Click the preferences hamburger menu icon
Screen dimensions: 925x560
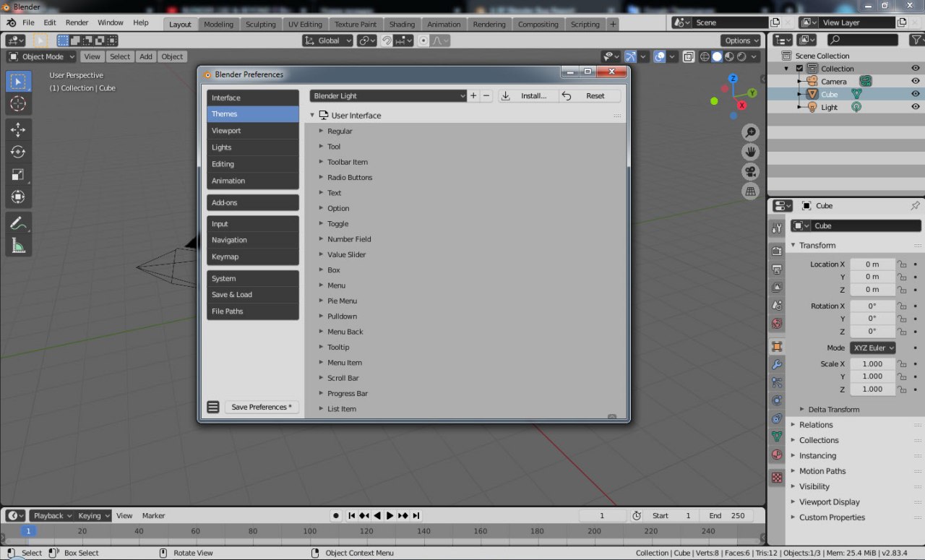tap(213, 407)
